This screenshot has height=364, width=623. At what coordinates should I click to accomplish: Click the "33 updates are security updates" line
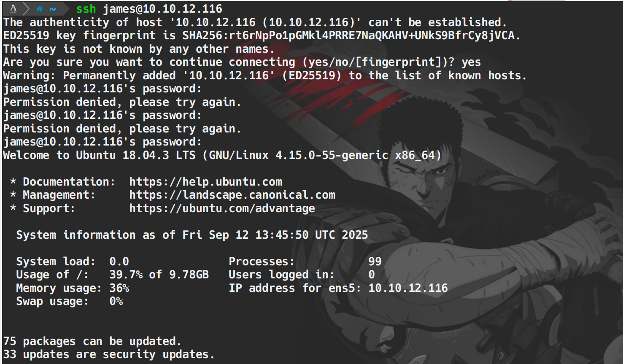pos(108,354)
